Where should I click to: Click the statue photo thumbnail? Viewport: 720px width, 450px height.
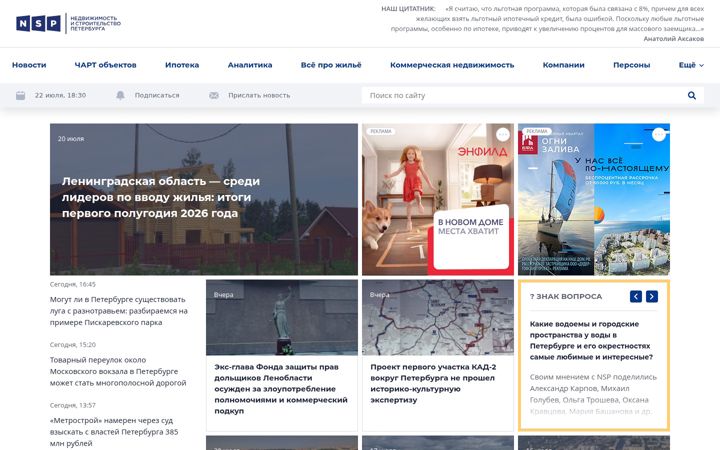tap(281, 318)
